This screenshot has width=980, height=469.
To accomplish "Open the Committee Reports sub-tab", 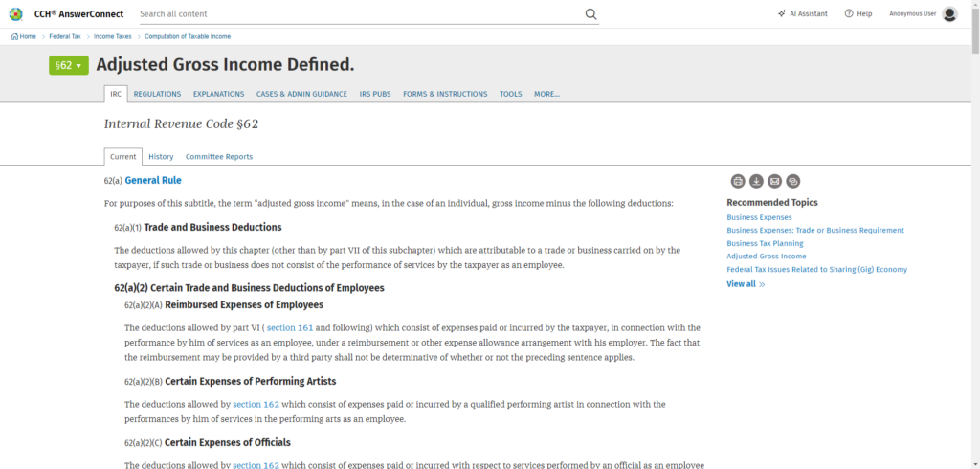I will [x=219, y=157].
